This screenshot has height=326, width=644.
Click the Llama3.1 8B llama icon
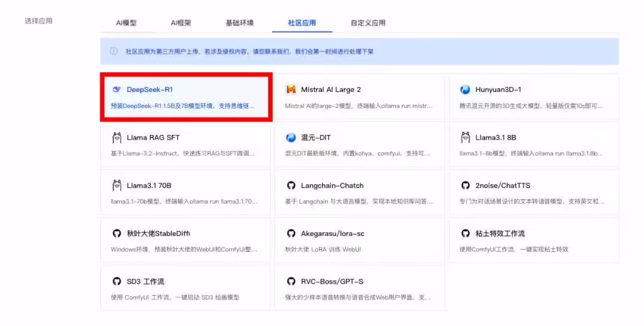click(x=465, y=137)
